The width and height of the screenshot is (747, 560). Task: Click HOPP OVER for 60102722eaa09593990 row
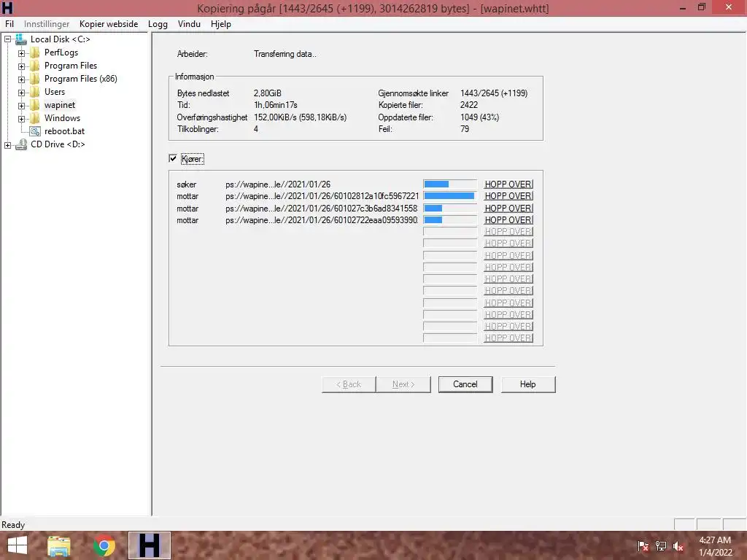click(x=508, y=220)
